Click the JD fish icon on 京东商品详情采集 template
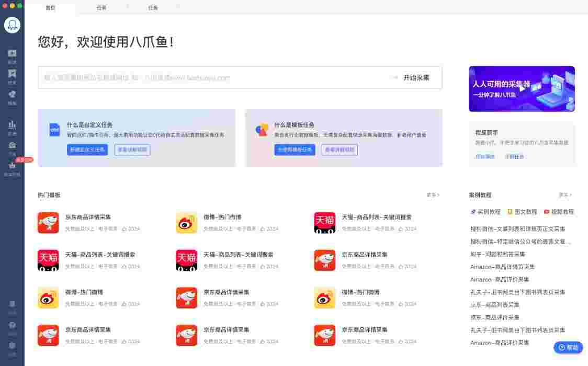The width and height of the screenshot is (588, 366). coord(48,222)
